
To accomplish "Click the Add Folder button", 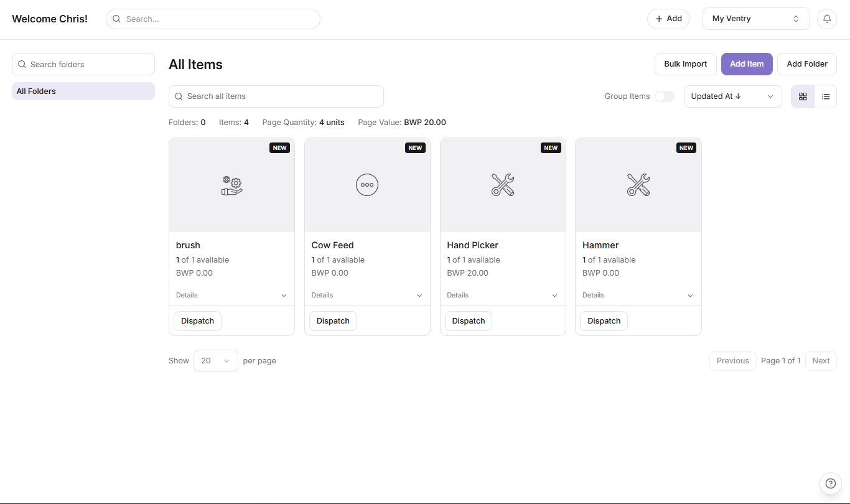I will click(x=807, y=64).
